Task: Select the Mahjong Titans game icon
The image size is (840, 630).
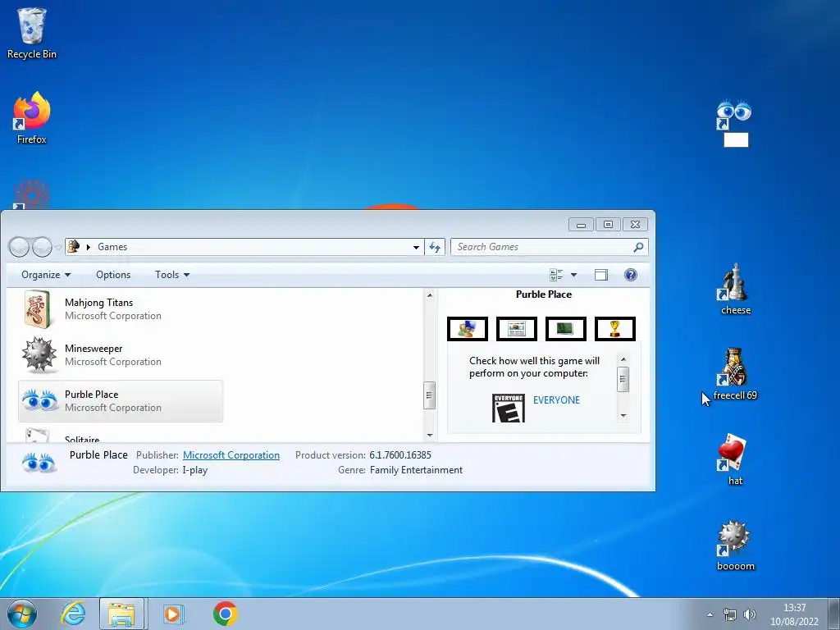Action: (38, 309)
